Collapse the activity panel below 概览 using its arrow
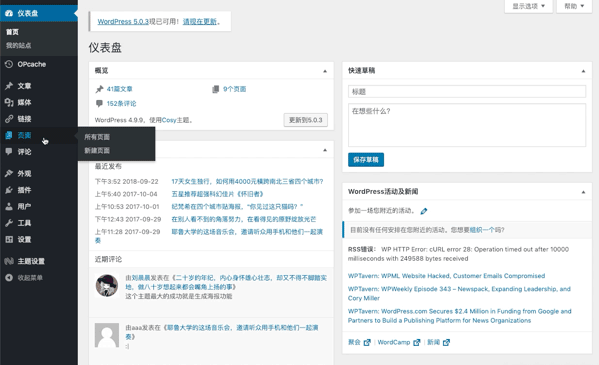 click(325, 150)
